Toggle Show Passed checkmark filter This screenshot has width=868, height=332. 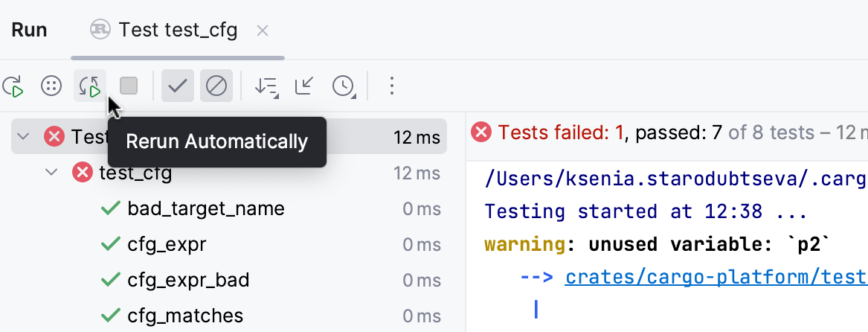pos(177,86)
